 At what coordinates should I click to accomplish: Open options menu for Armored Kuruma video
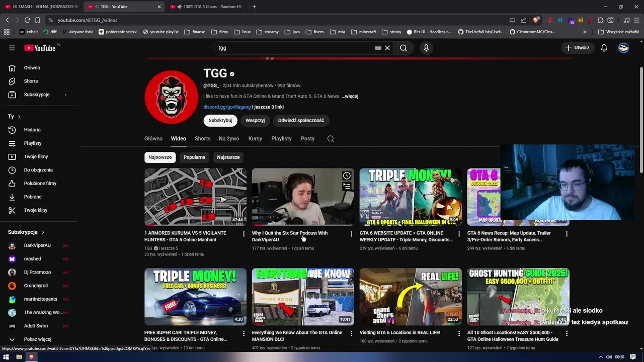pos(244,234)
